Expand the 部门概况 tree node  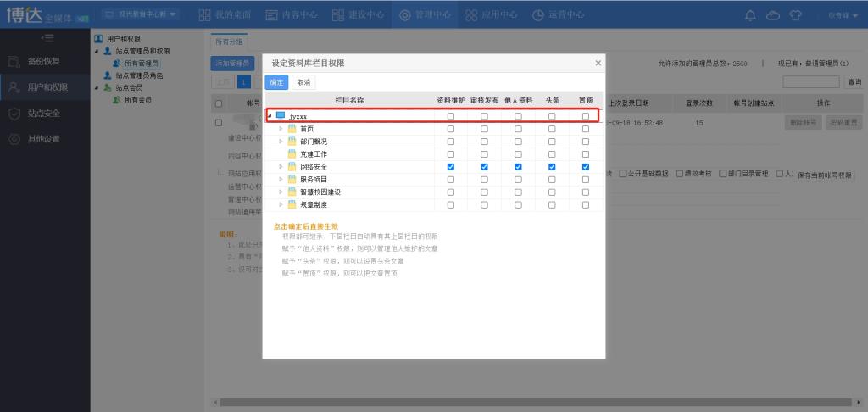coord(281,142)
